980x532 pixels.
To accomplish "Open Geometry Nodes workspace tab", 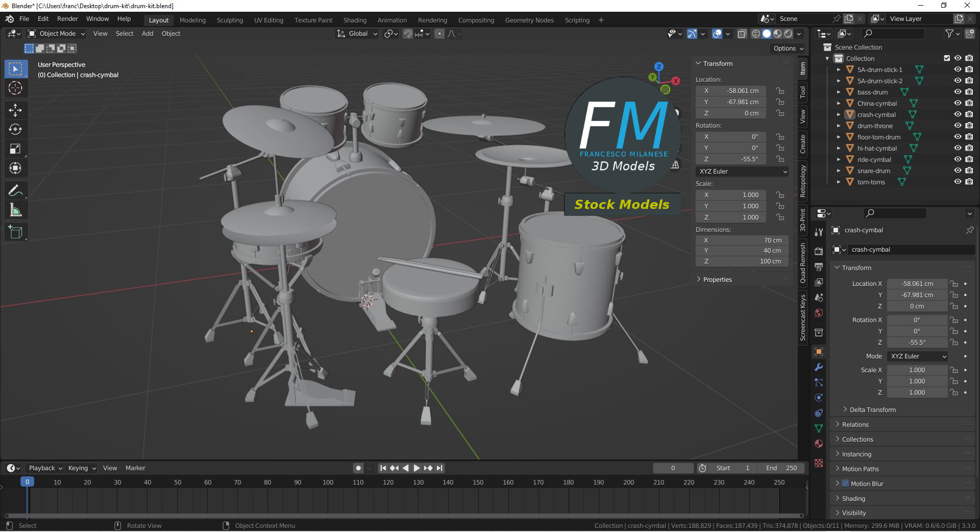I will (529, 20).
